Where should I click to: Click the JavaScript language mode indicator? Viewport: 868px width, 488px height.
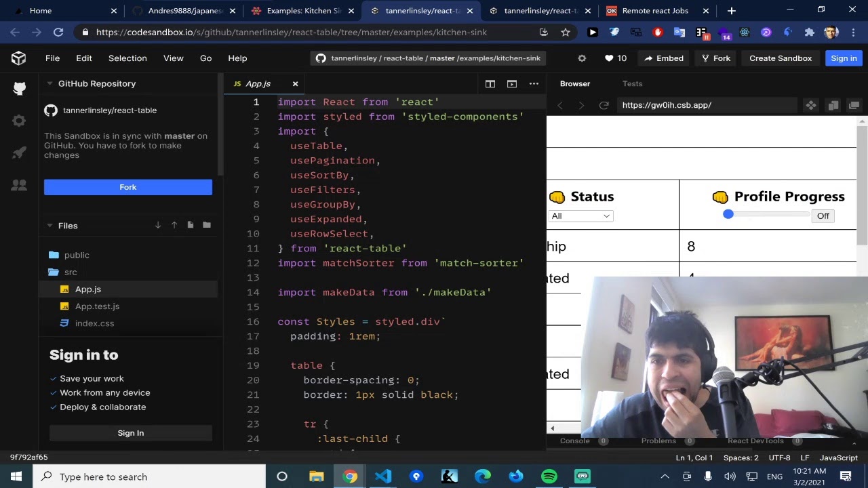(839, 457)
